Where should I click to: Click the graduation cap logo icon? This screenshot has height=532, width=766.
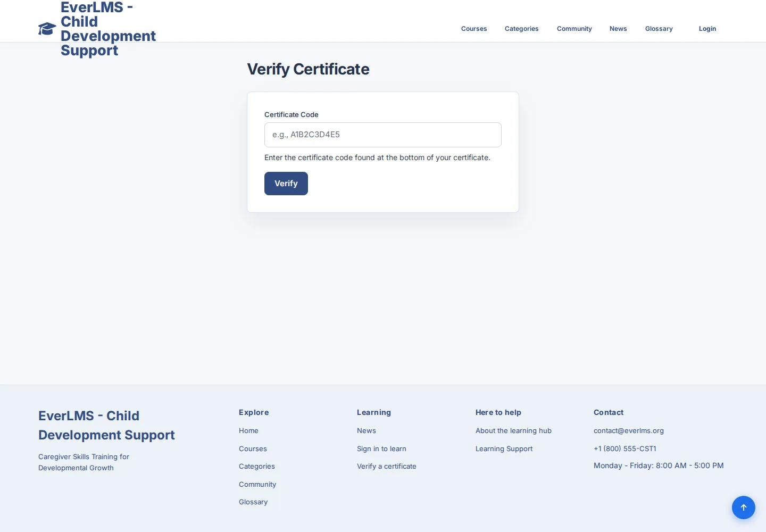pyautogui.click(x=47, y=29)
